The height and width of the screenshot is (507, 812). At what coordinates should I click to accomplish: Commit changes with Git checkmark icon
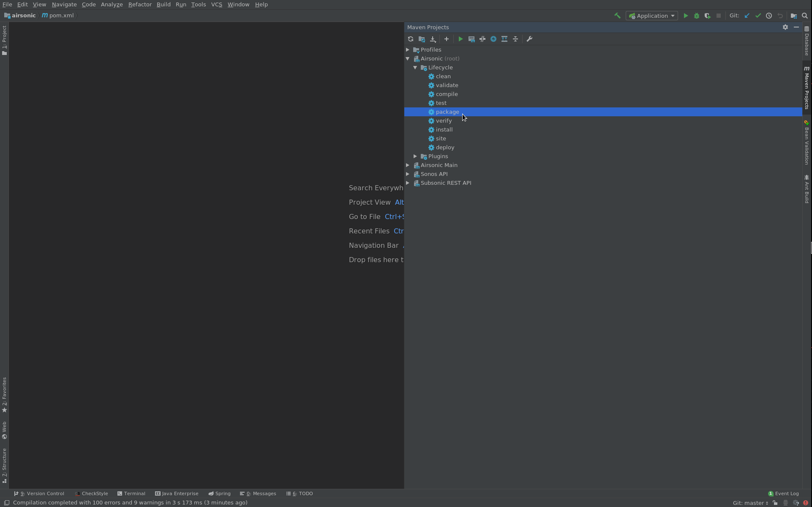click(x=758, y=16)
